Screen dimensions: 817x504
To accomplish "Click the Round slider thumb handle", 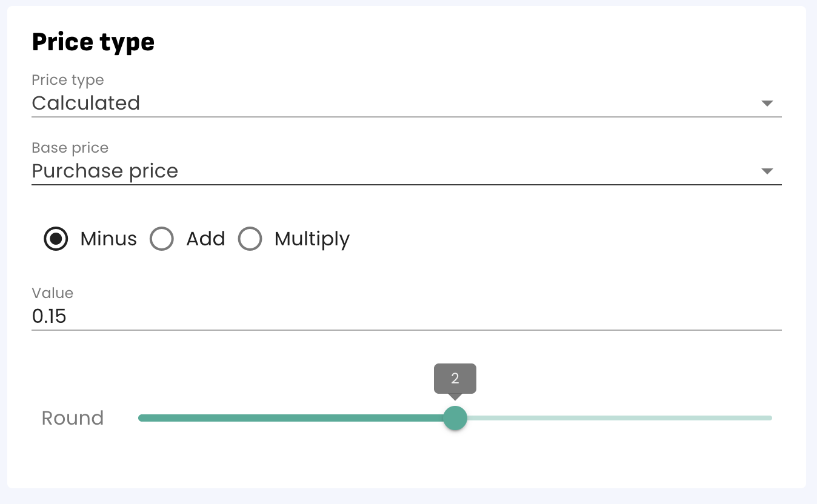I will tap(455, 418).
